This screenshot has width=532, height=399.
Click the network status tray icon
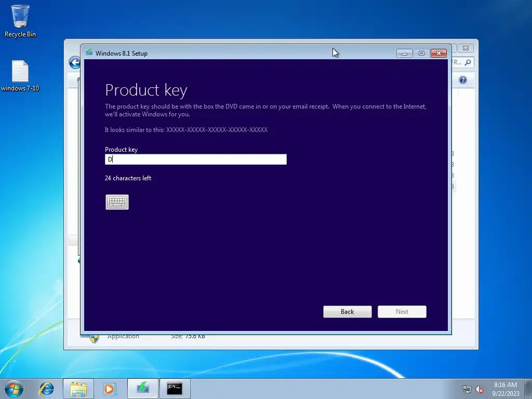click(467, 389)
